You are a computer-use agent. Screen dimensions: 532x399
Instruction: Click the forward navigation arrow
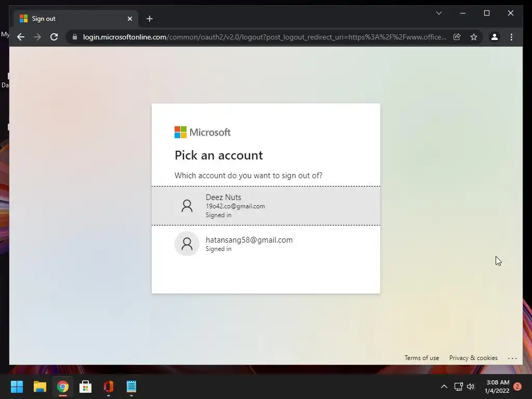pos(37,37)
